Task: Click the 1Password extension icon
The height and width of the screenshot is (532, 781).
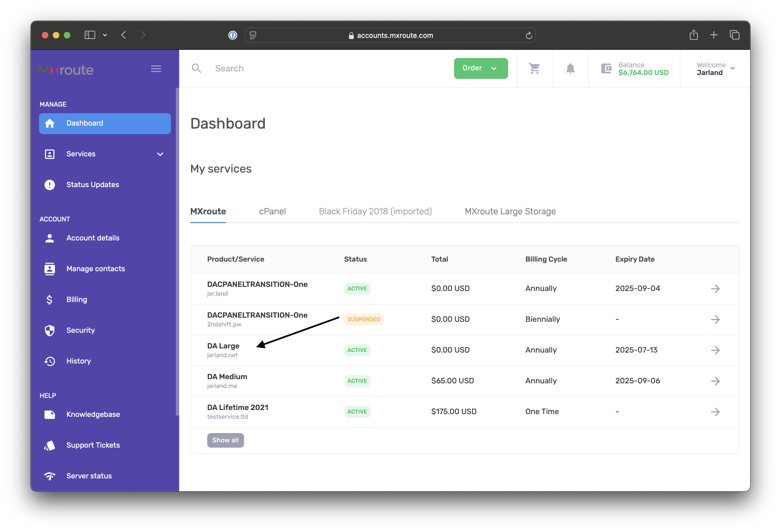Action: tap(232, 35)
